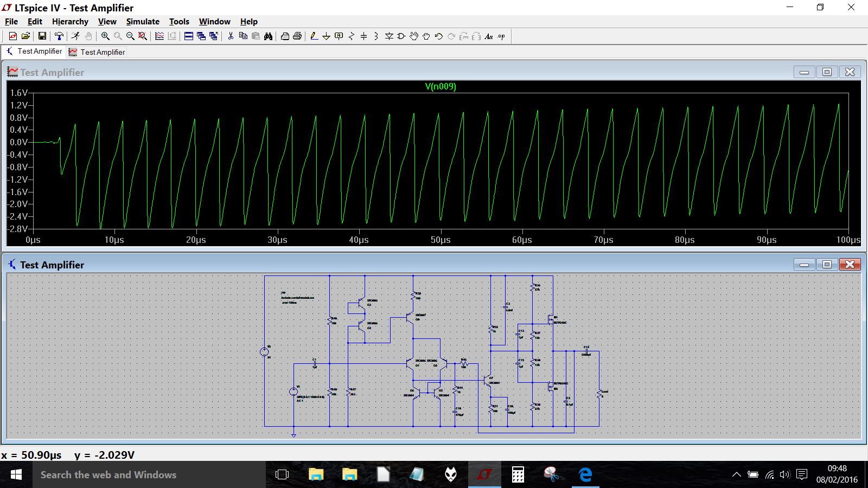Click the cursor readout y = -2.029V
The width and height of the screenshot is (868, 488).
coord(104,455)
